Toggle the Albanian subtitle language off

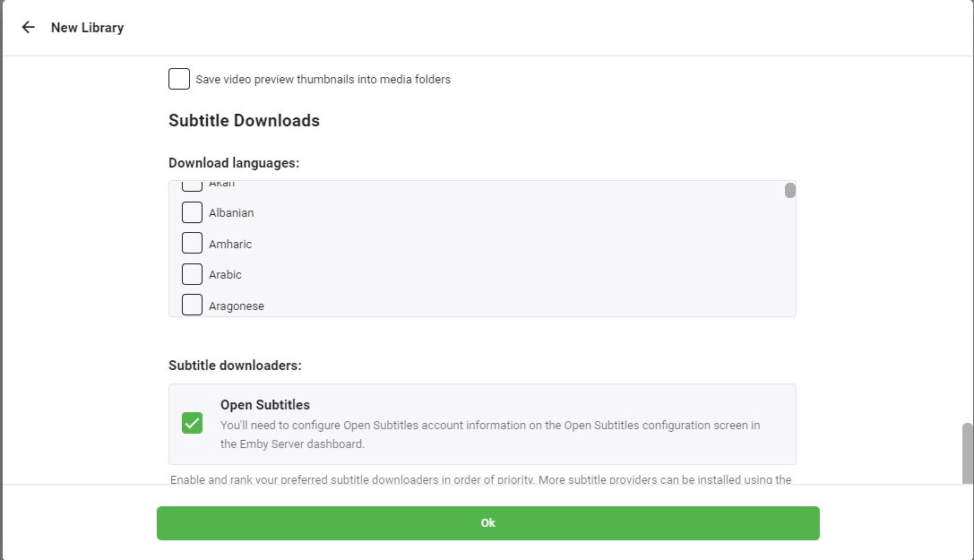192,211
